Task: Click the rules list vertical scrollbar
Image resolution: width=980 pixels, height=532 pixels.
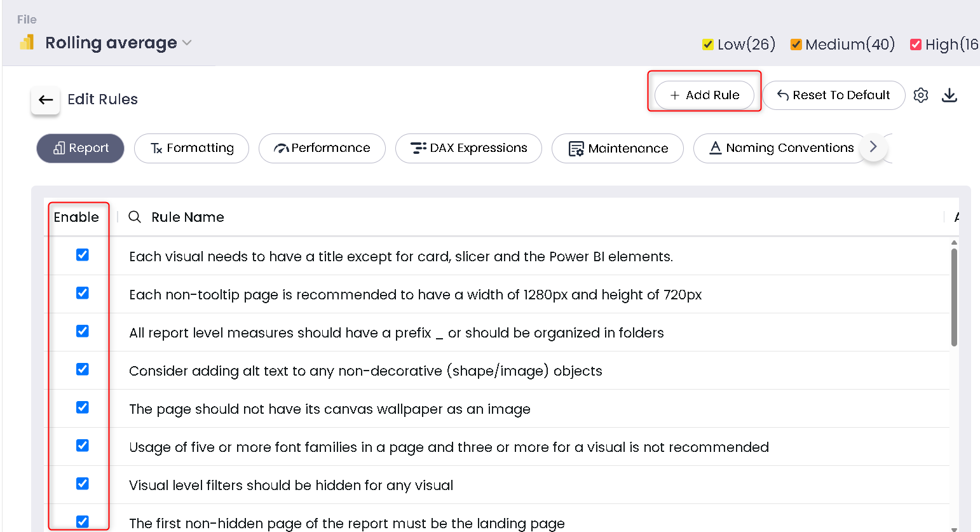Action: click(x=954, y=297)
